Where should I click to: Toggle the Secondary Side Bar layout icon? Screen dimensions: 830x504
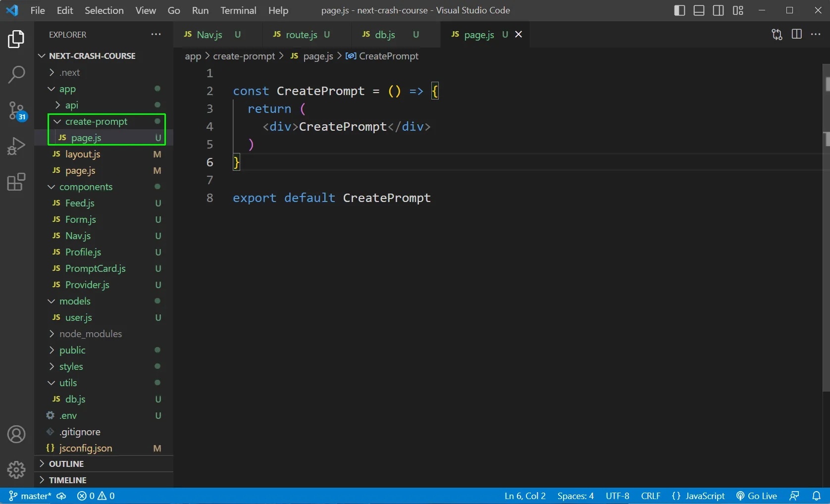[719, 10]
